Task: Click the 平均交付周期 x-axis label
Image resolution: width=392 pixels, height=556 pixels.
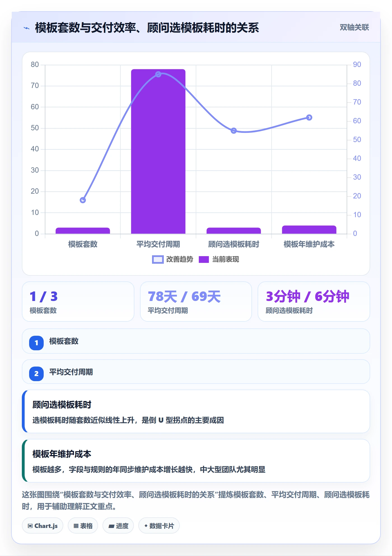Action: (158, 244)
